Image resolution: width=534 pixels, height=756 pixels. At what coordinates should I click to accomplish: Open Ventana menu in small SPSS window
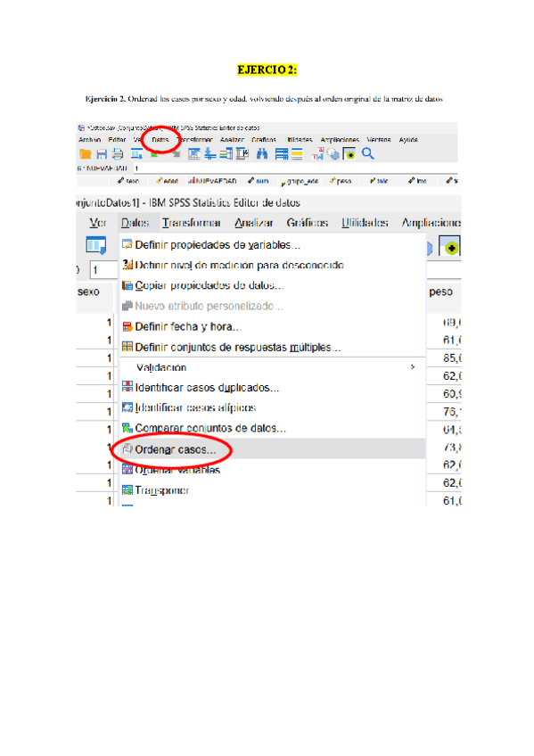(378, 140)
